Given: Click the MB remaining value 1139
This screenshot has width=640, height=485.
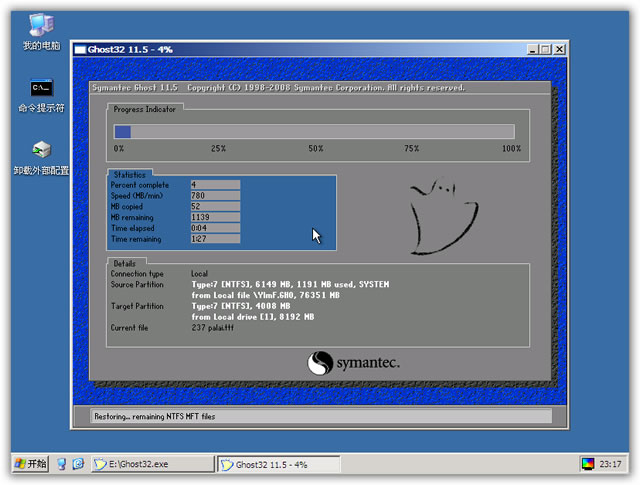Looking at the screenshot, I should pos(215,217).
